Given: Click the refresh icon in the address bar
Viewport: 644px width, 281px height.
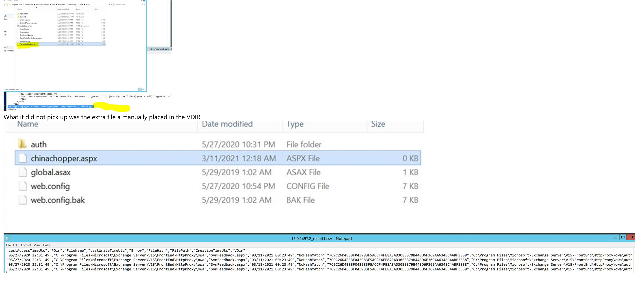Looking at the screenshot, I should (x=112, y=4).
